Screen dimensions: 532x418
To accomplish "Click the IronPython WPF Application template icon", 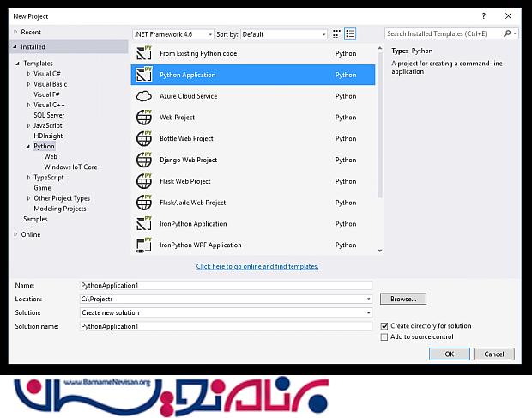I will (144, 245).
